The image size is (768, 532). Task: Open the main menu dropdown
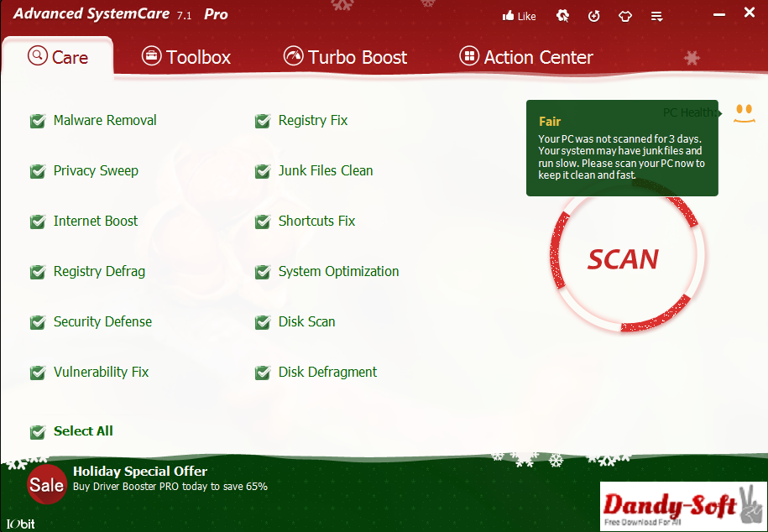click(x=656, y=15)
